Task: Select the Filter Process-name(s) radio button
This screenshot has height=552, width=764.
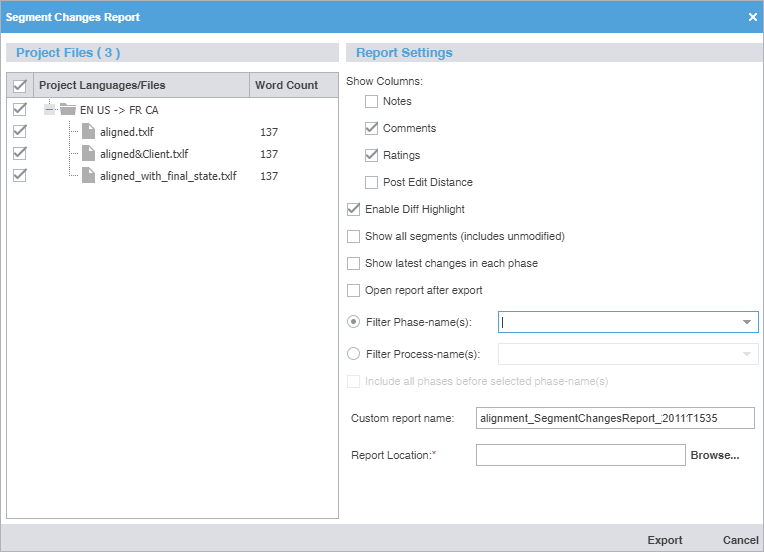Action: click(x=353, y=354)
